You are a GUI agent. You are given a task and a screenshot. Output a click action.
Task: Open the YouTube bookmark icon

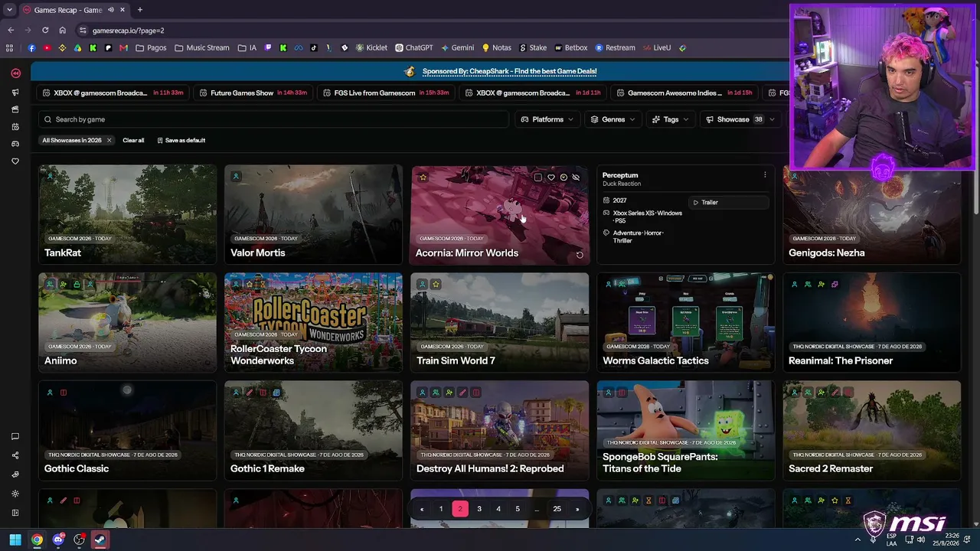coord(47,47)
